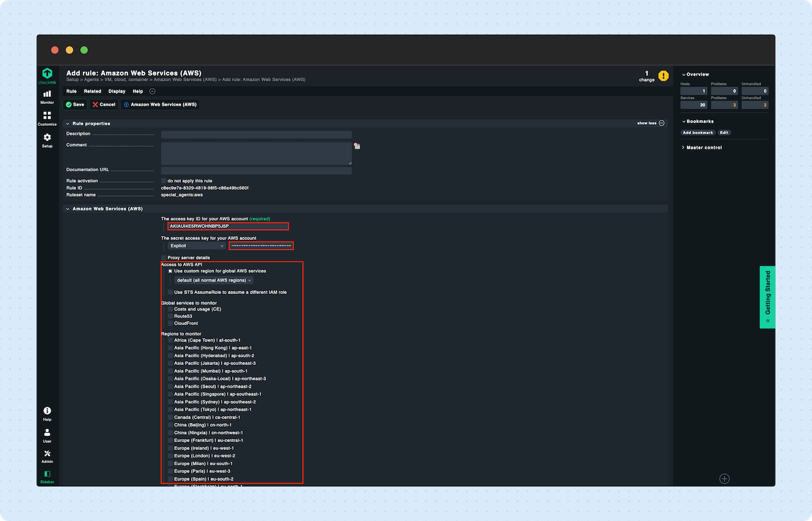Enable Use STS AssumeRole checkbox

pyautogui.click(x=170, y=292)
